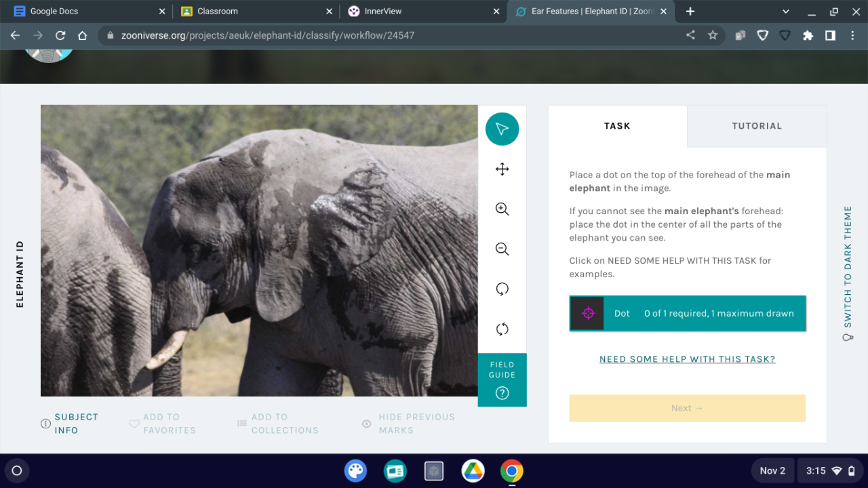Select the pointer annotate tool
Image resolution: width=868 pixels, height=488 pixels.
coord(502,129)
